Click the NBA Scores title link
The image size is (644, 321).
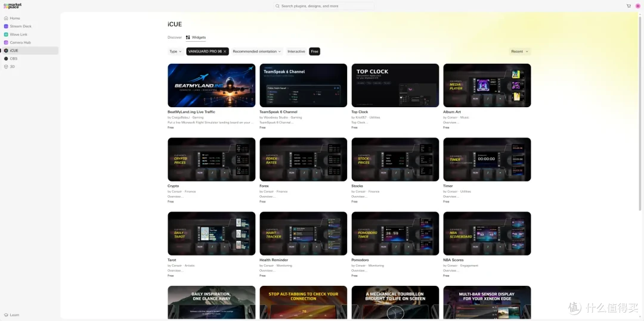(453, 260)
